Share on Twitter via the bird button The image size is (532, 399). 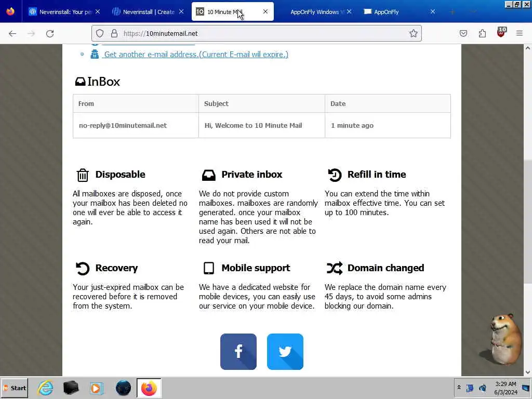coord(285,352)
